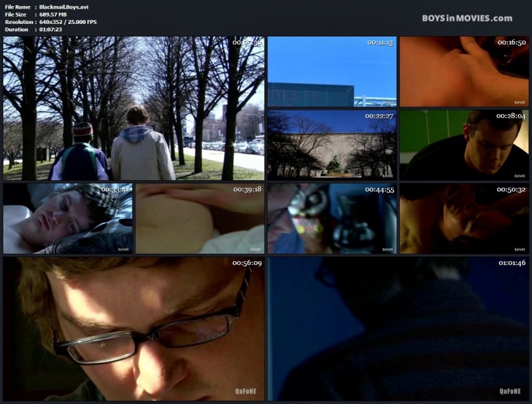Select the frame stamped 00:33:41
Viewport: 532px width, 404px height.
pyautogui.click(x=68, y=218)
